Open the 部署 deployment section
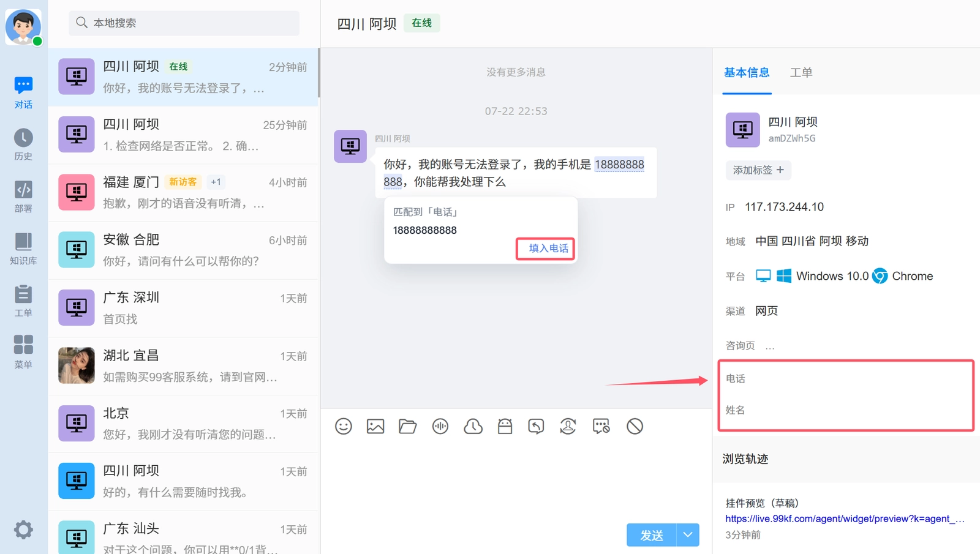The width and height of the screenshot is (980, 554). [x=23, y=197]
